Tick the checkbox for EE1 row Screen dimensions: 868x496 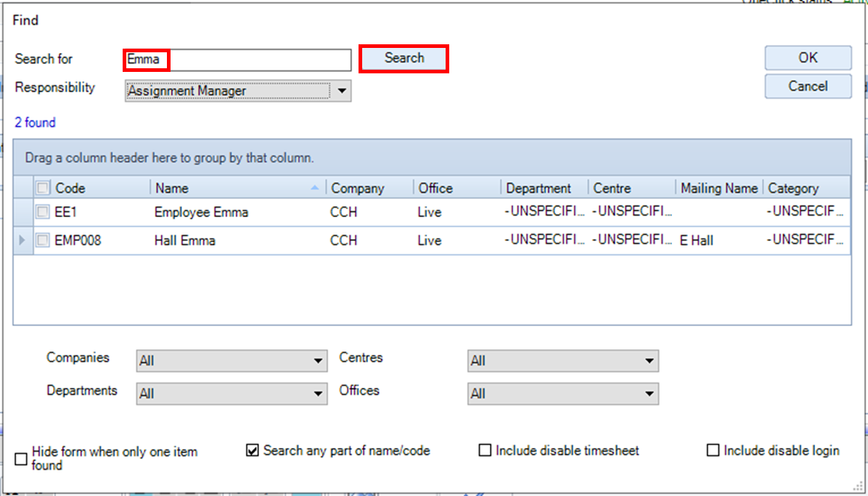click(42, 212)
